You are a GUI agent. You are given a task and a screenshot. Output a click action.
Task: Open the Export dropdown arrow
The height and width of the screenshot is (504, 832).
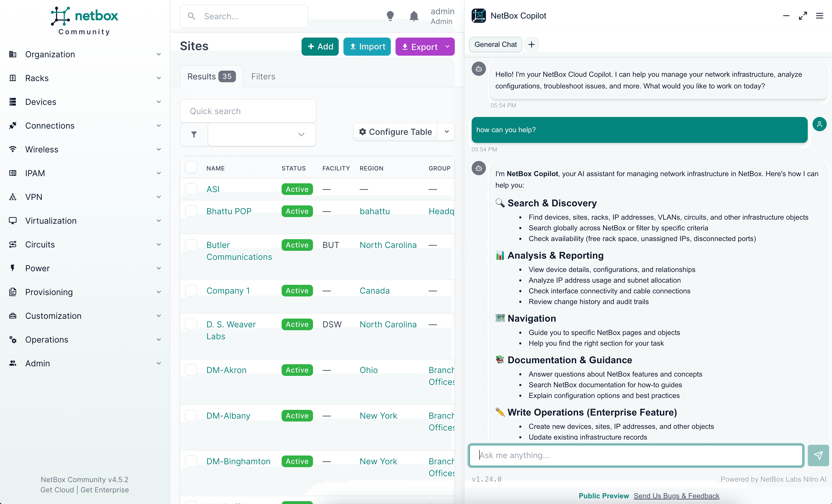tap(447, 47)
